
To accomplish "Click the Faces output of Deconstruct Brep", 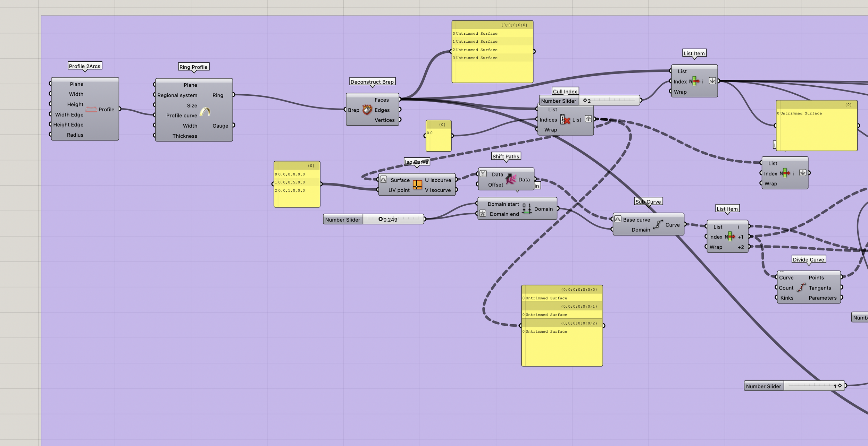I will tap(399, 100).
